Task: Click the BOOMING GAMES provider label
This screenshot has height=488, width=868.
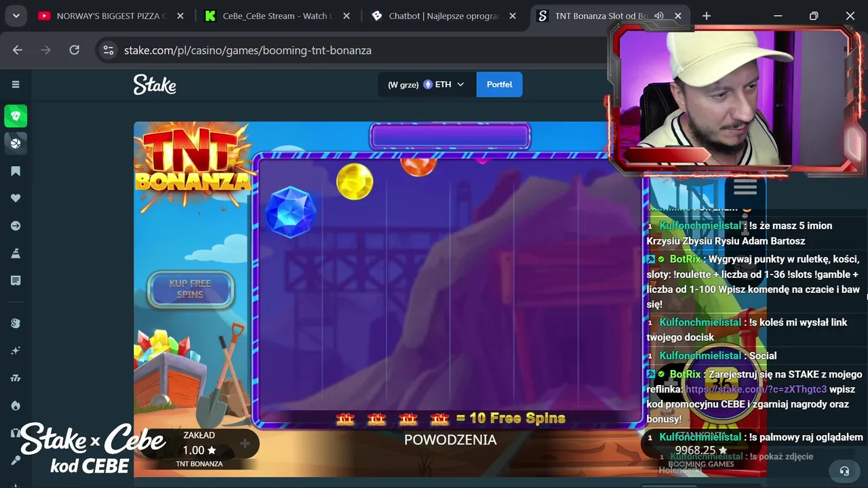Action: 701,464
